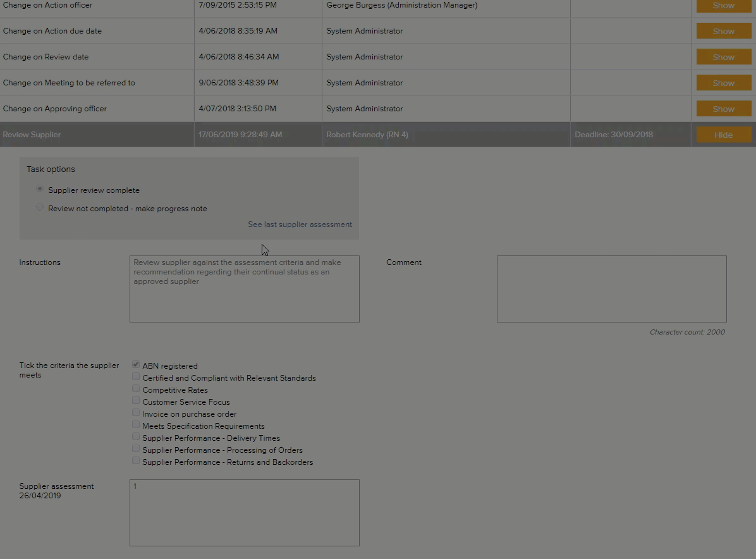Click the Supplier assessment text field
This screenshot has height=559, width=756.
point(244,513)
